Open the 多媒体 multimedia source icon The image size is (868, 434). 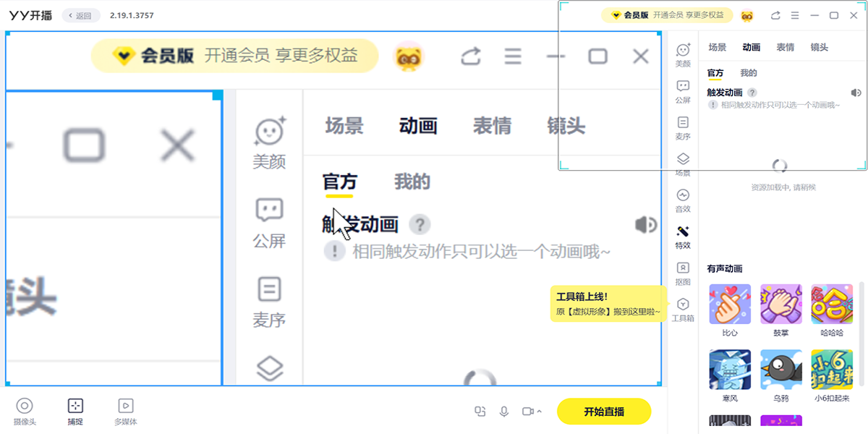(125, 409)
